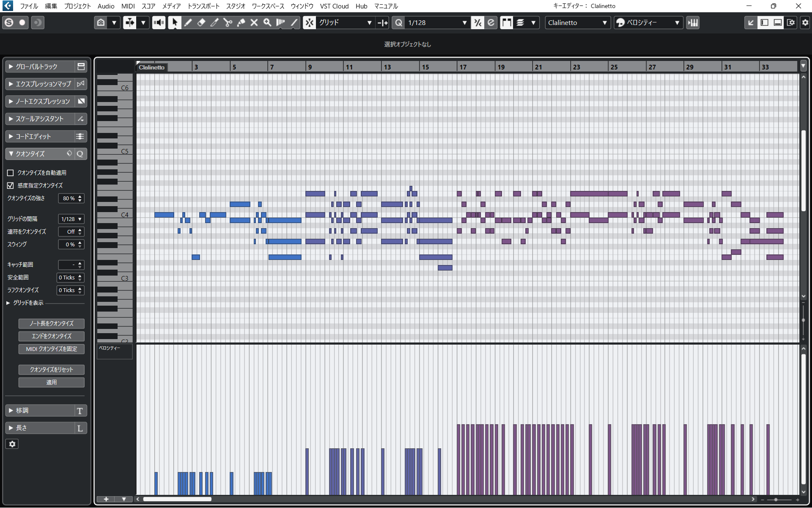
Task: Click the Record in Editor button
Action: click(x=22, y=22)
